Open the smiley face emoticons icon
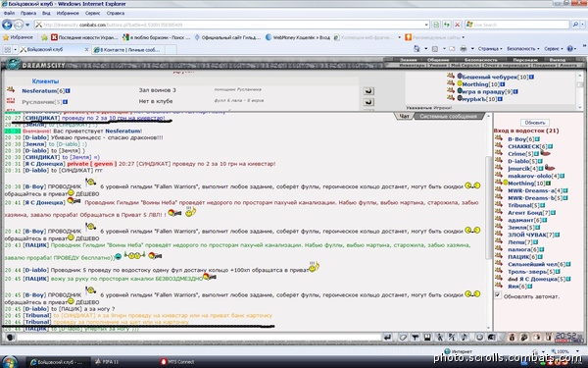 [x=479, y=338]
